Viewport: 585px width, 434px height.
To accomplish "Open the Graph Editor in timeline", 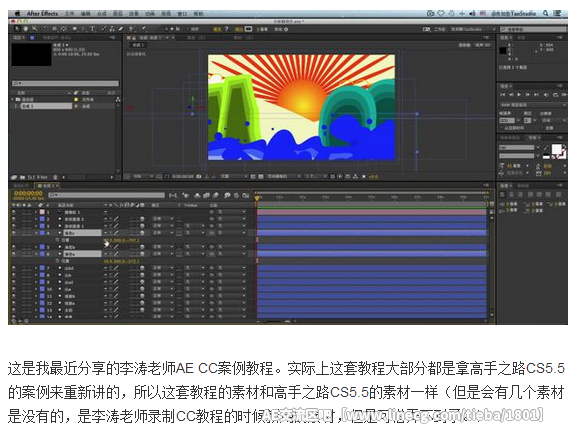I will coord(245,195).
